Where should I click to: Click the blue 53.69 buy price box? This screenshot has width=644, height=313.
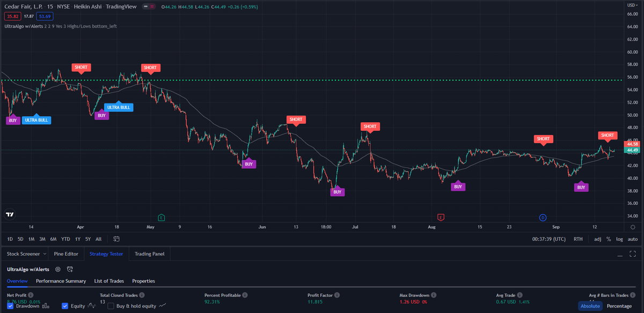[45, 17]
